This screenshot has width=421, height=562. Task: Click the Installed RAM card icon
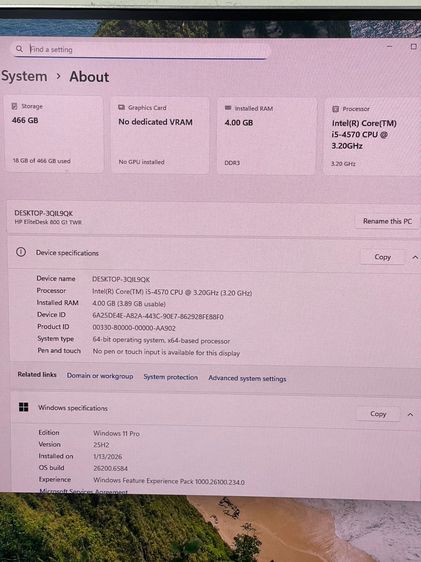[x=228, y=108]
